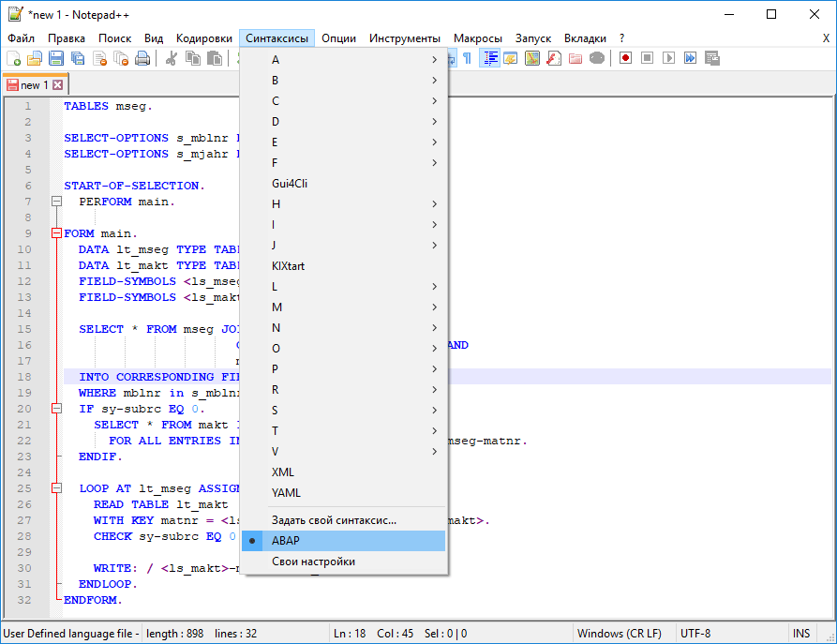Click the Save file icon
Viewport: 837px width, 644px height.
[56, 57]
